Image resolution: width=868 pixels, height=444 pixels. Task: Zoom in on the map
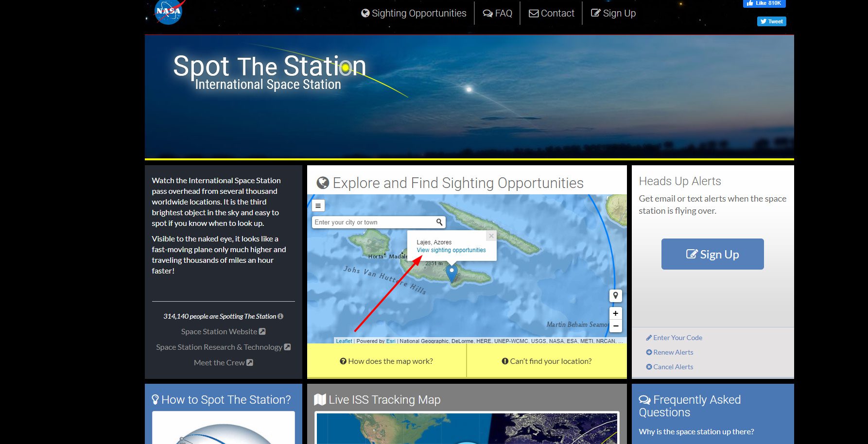[615, 313]
